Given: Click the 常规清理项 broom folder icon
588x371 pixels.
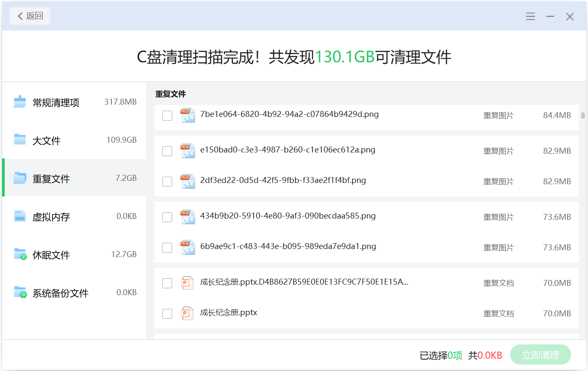Looking at the screenshot, I should (x=20, y=102).
